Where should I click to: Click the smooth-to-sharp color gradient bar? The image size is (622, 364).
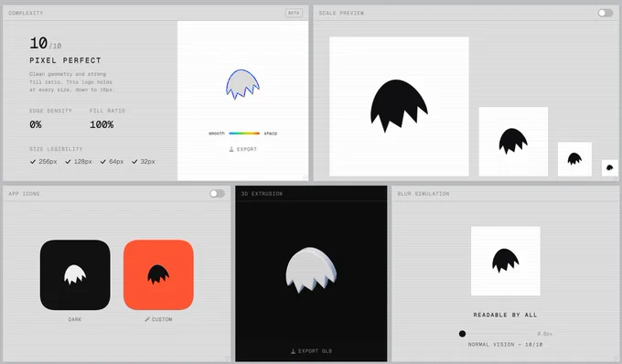244,134
